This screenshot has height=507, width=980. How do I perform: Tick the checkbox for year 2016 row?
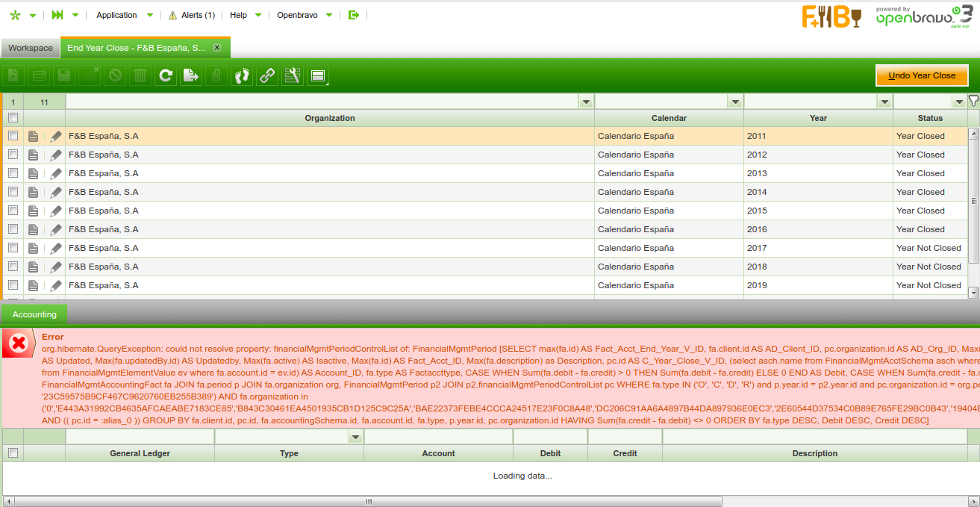point(13,229)
